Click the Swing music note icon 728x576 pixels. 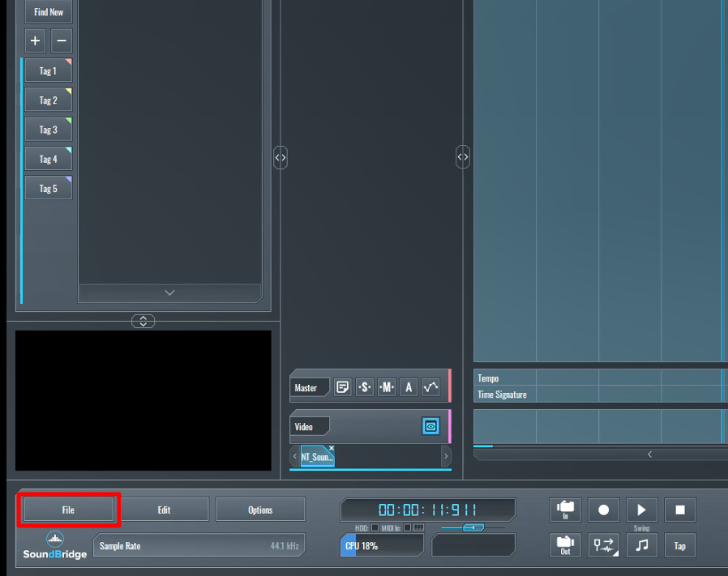(641, 545)
